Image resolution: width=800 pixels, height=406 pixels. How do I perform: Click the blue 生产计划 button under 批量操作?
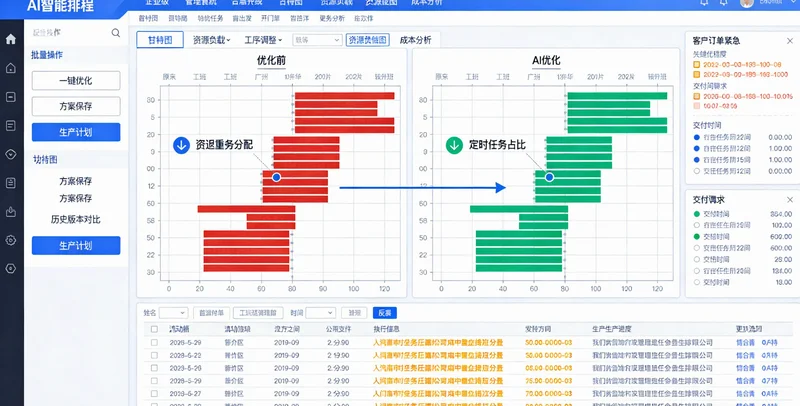tap(76, 132)
